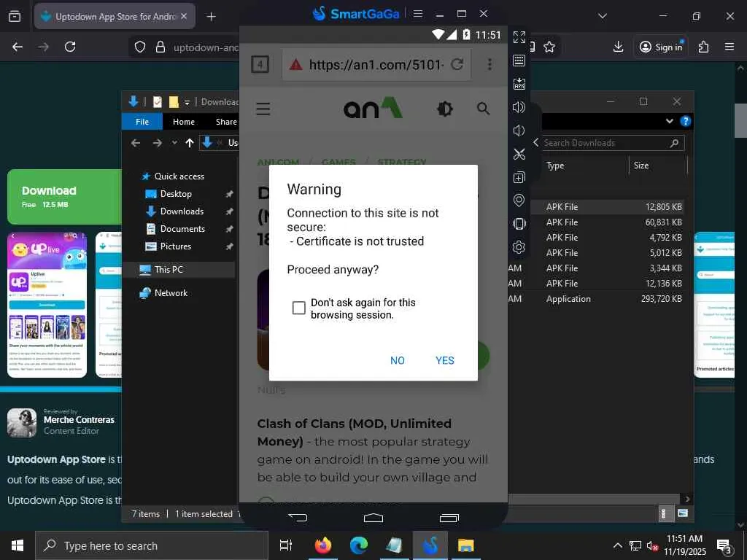This screenshot has height=560, width=747.
Task: Open the Firefox application hamburger menu
Action: point(729,47)
